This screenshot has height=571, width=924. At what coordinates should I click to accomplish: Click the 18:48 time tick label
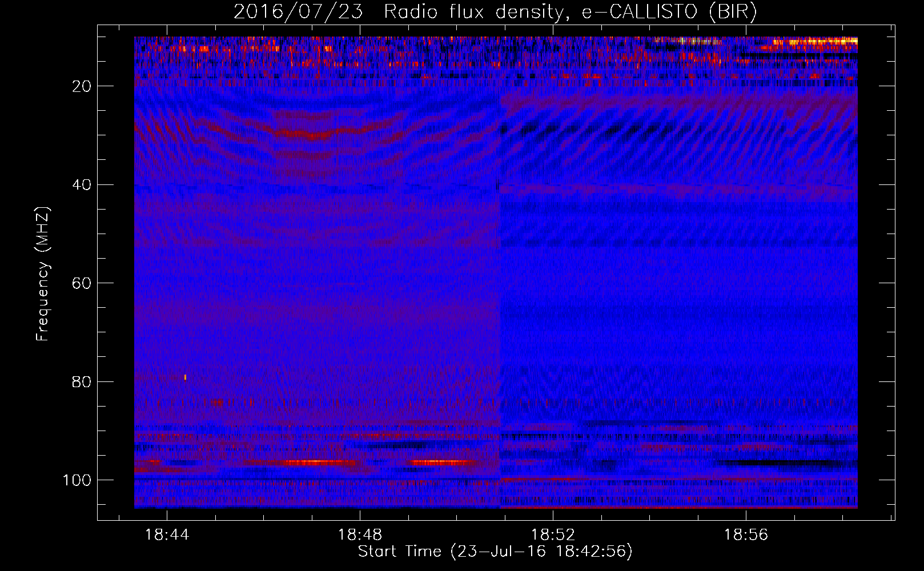click(360, 535)
